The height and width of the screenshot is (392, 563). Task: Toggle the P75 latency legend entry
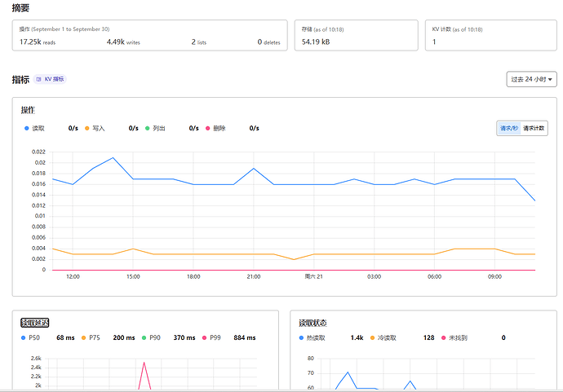click(x=91, y=338)
